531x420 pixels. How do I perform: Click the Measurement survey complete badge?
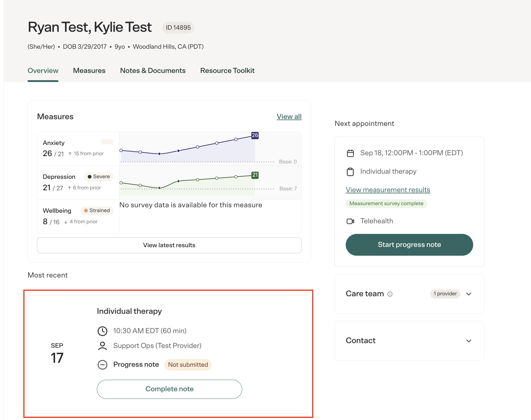click(x=386, y=204)
